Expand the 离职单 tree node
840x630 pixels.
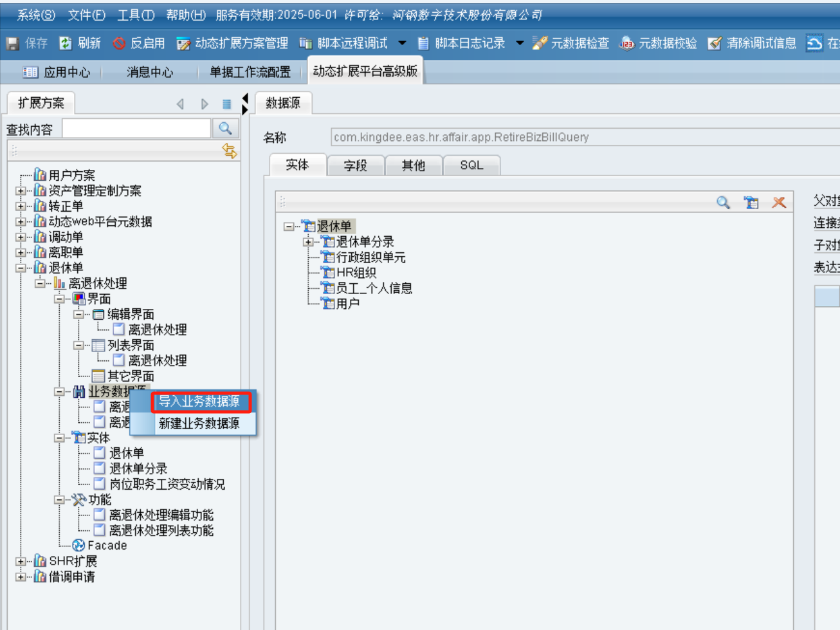[21, 253]
